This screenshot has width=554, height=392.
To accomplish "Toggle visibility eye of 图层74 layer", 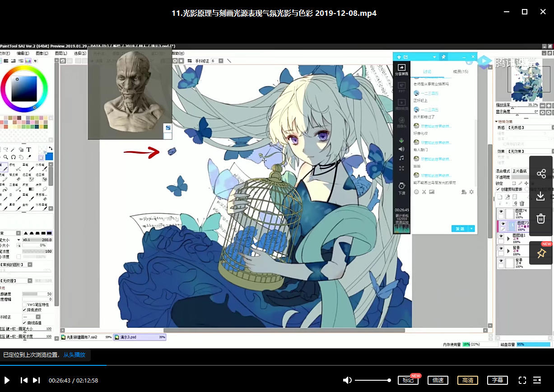I will [x=502, y=211].
